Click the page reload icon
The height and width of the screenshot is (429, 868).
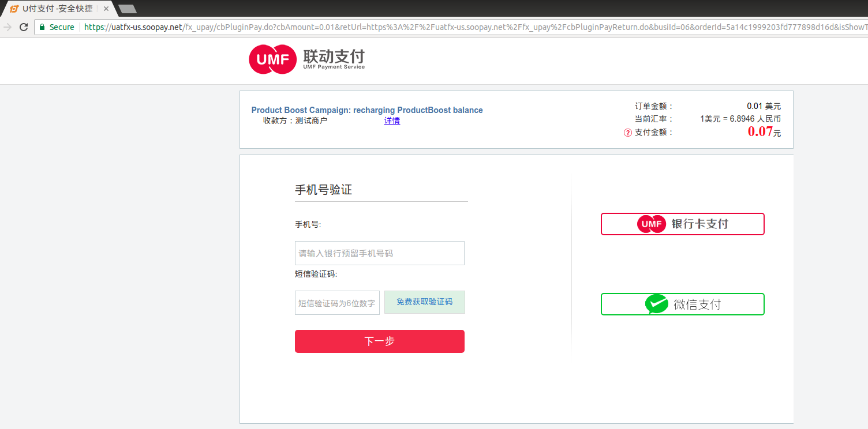(23, 27)
